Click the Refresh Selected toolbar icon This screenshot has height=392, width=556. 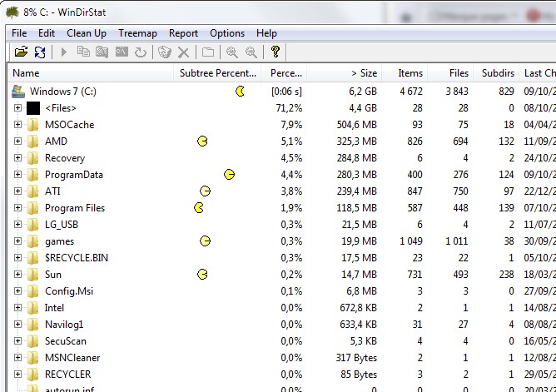(141, 52)
